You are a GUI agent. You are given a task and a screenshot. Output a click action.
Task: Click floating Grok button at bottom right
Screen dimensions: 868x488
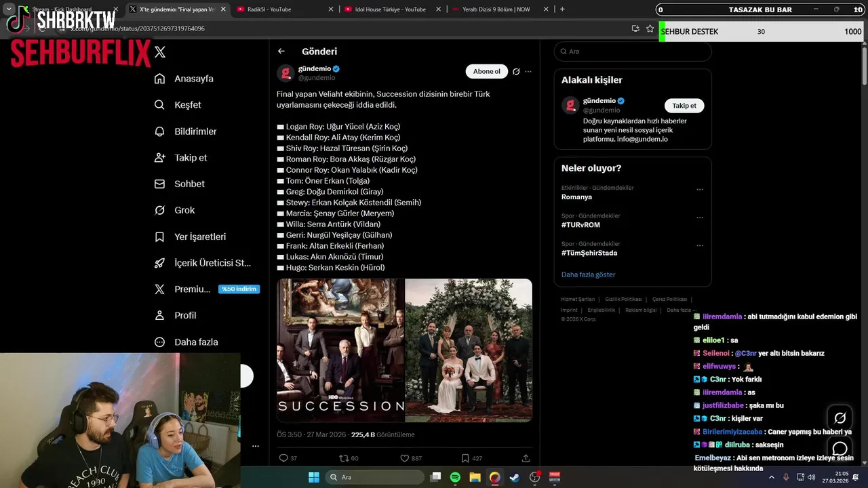pyautogui.click(x=840, y=418)
